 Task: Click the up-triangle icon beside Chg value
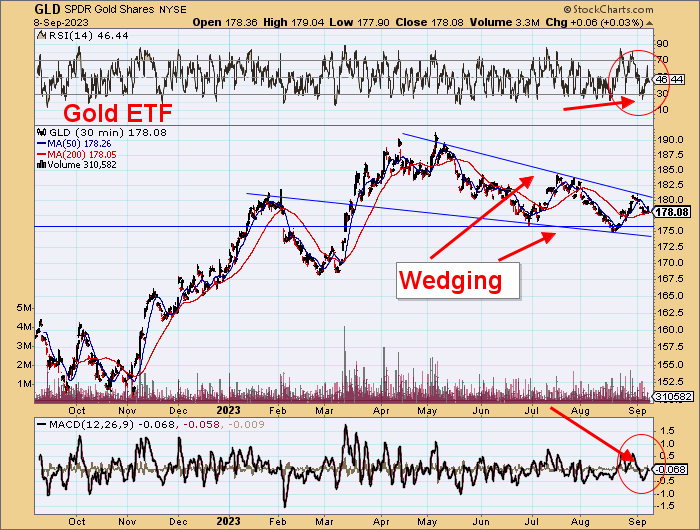[650, 23]
